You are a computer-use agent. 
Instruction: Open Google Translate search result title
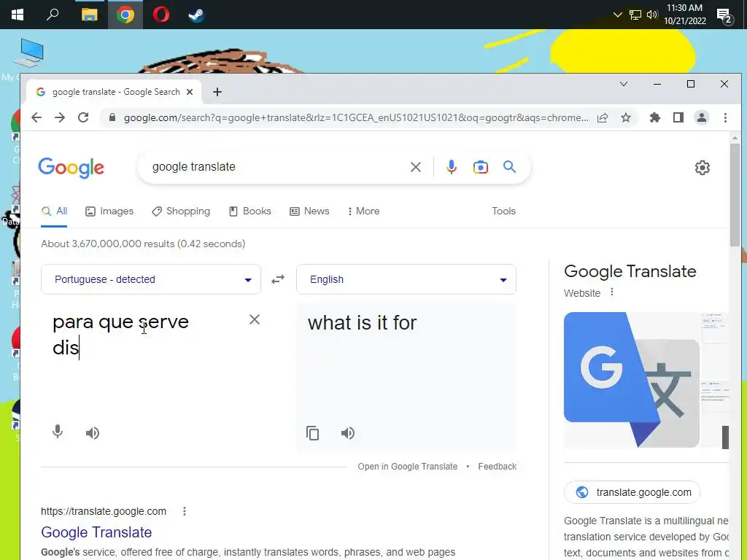pos(96,532)
